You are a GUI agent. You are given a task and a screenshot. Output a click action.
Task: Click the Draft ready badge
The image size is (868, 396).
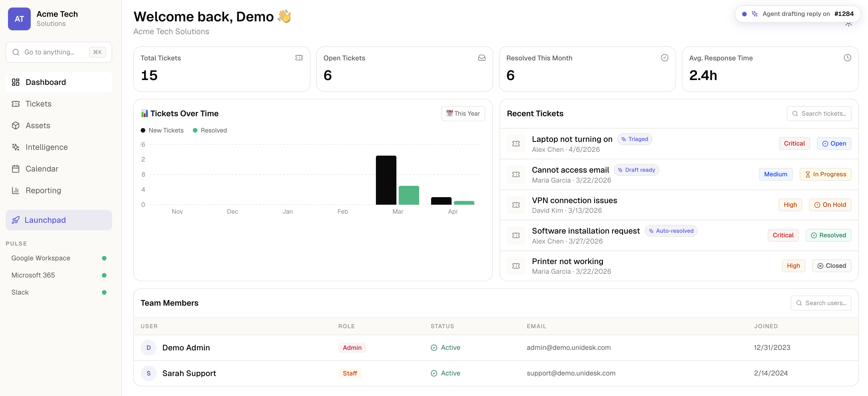636,170
